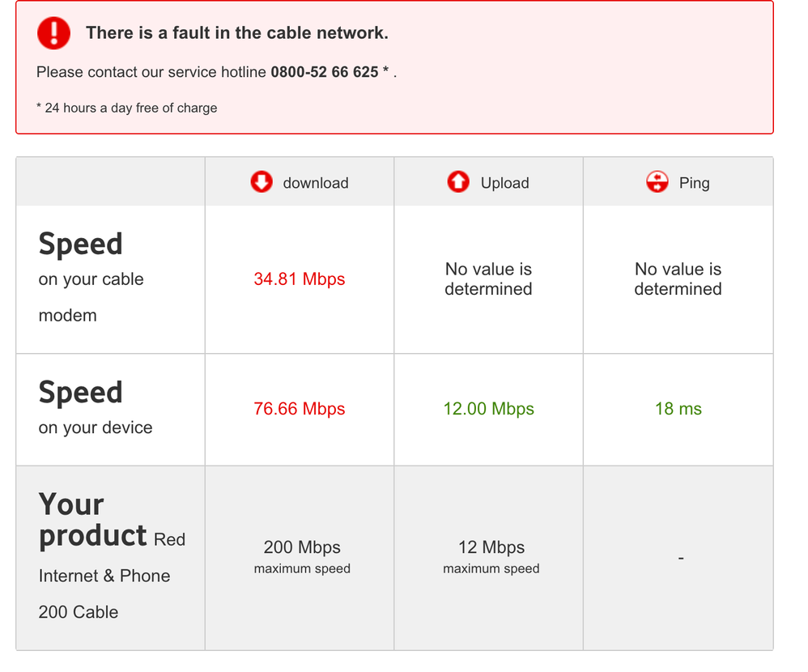Click the red download arrow icon
Viewport: 808px width, 672px height.
point(262,182)
